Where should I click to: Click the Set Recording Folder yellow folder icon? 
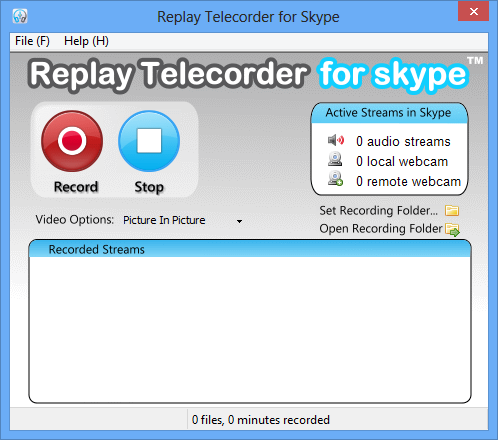point(452,211)
